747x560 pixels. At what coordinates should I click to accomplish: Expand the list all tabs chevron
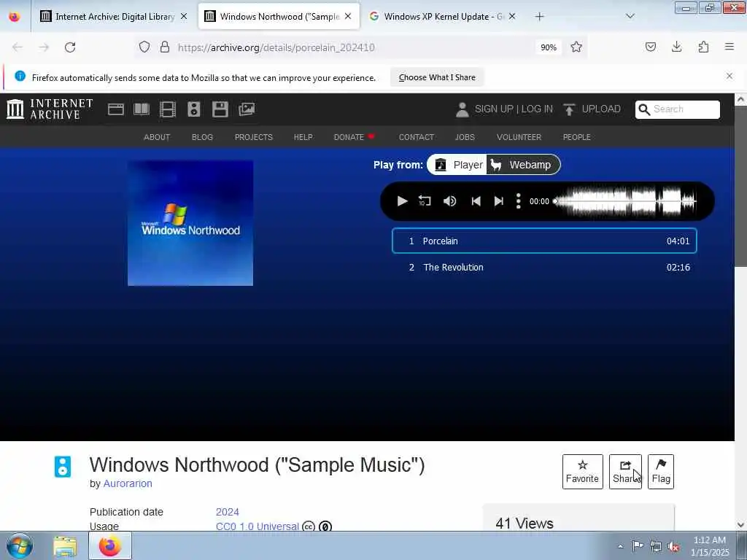pos(630,16)
